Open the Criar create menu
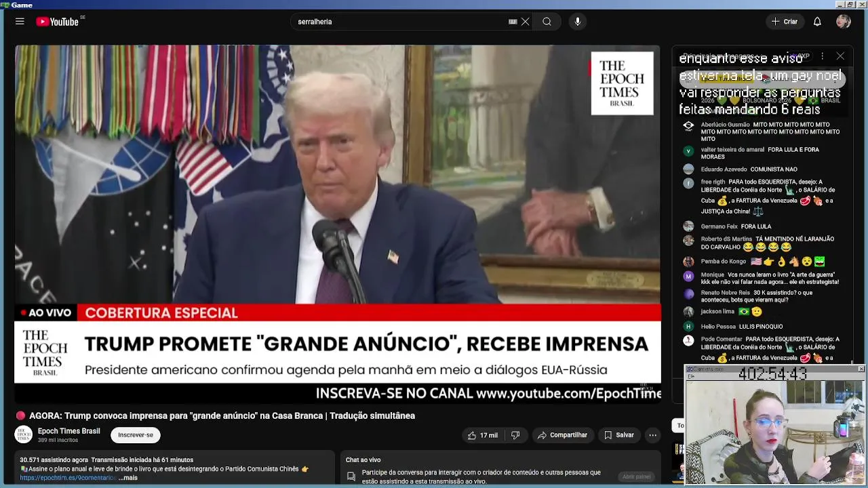This screenshot has height=488, width=868. 785,22
